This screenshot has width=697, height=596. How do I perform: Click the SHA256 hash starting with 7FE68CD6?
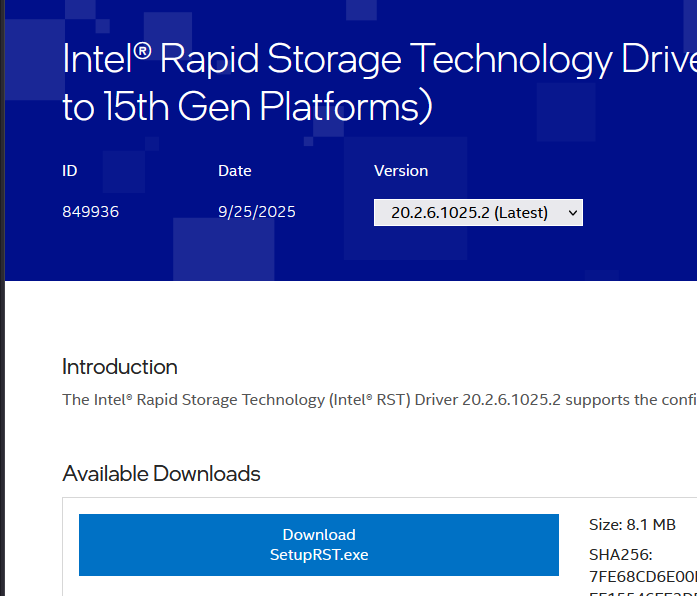(x=642, y=577)
